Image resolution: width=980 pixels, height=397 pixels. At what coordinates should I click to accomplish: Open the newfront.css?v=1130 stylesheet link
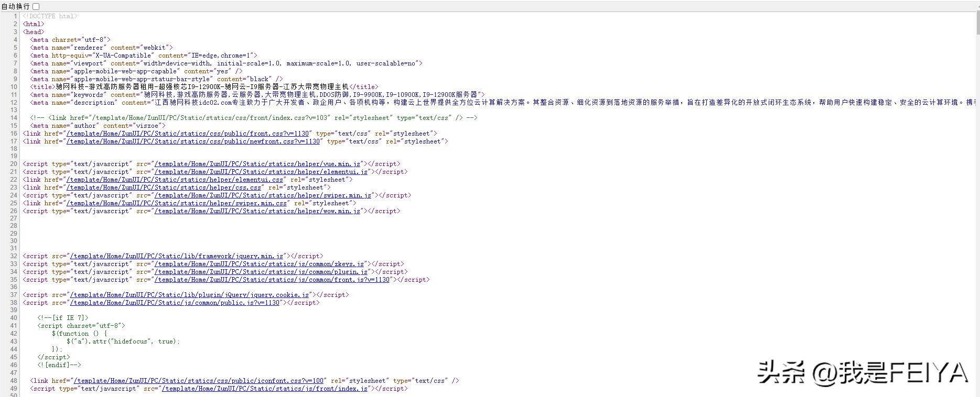[193, 141]
